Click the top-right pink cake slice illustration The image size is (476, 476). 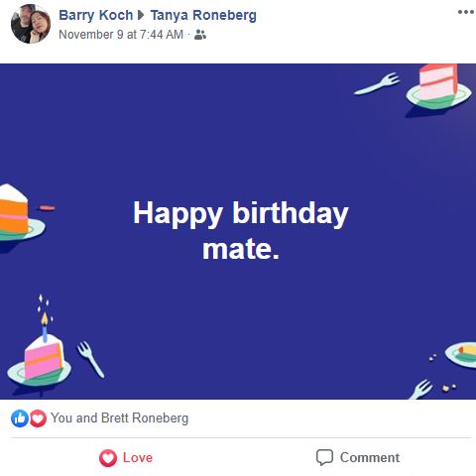(438, 82)
